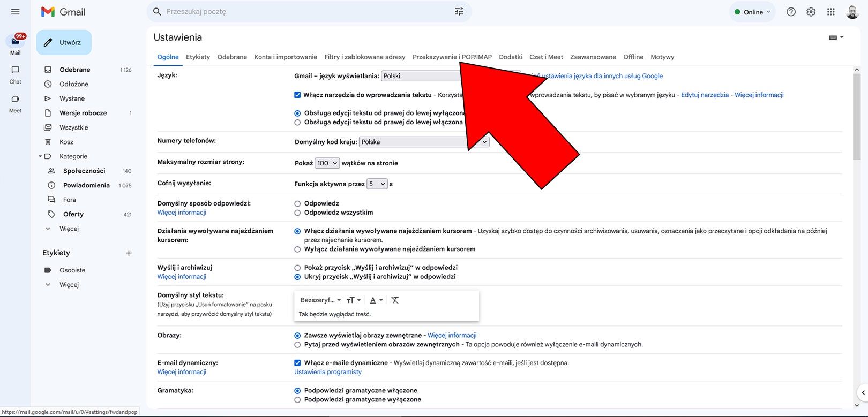The image size is (868, 417).
Task: Open Więcej informacji link beside external images
Action: click(x=452, y=335)
